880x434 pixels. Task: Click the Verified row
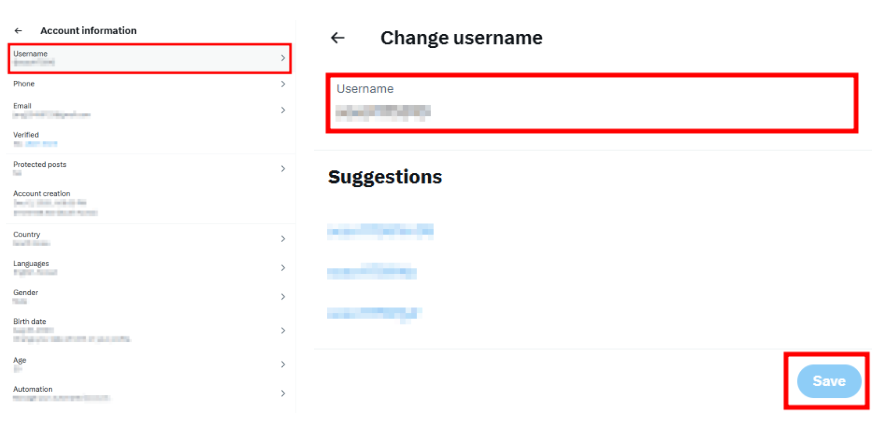(x=26, y=135)
